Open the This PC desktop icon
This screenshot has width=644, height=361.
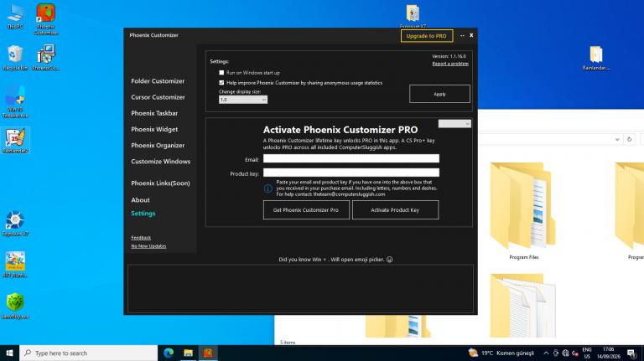tap(15, 17)
